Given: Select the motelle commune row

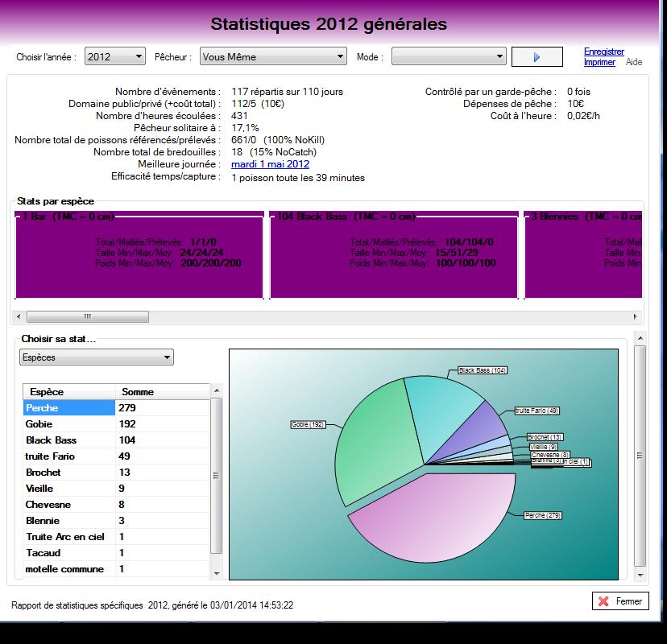Looking at the screenshot, I should [116, 569].
